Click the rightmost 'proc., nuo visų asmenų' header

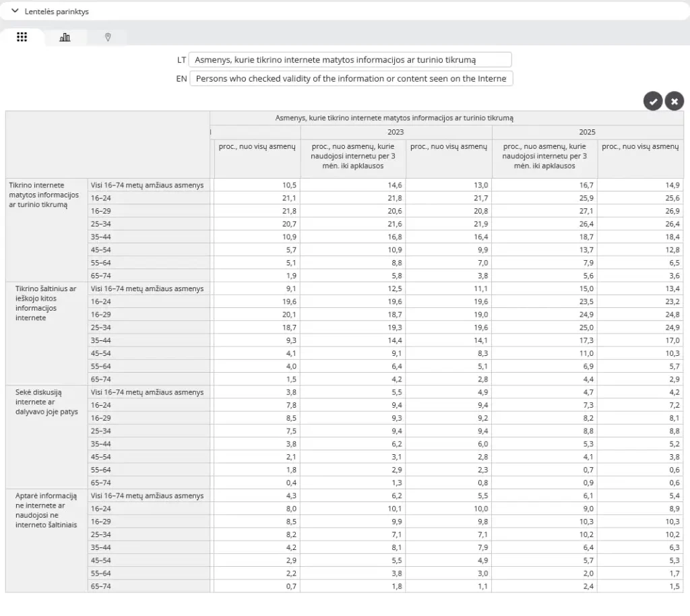[x=640, y=146]
